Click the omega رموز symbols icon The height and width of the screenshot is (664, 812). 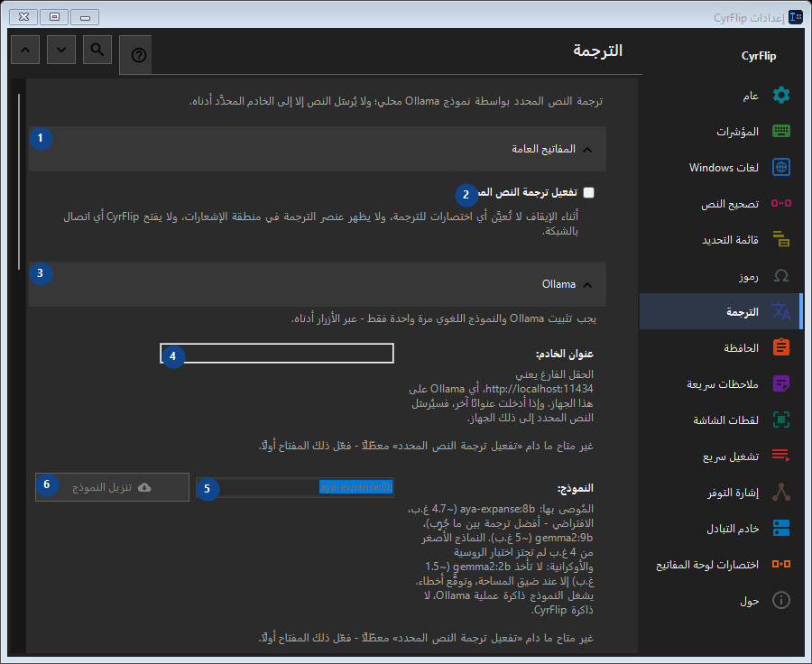tap(781, 275)
